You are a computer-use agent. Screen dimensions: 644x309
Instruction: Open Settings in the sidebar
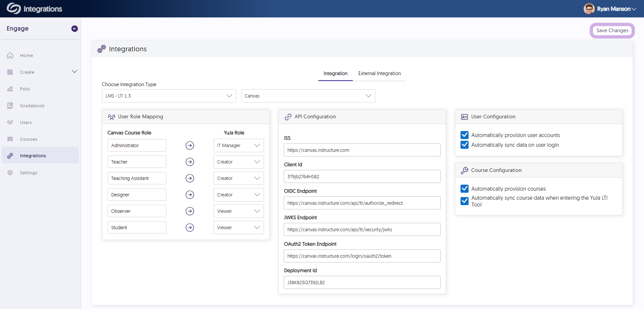(x=40, y=173)
